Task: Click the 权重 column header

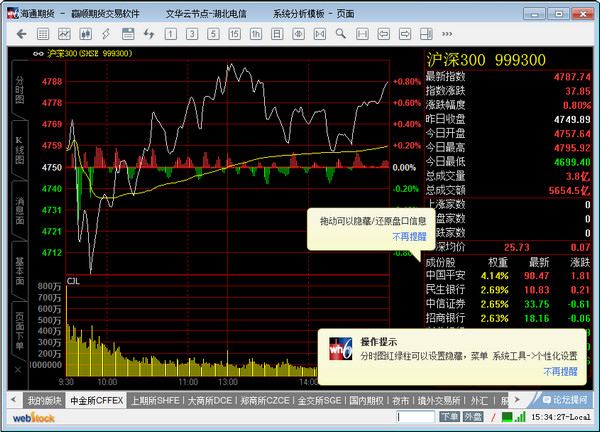Action: pos(498,262)
